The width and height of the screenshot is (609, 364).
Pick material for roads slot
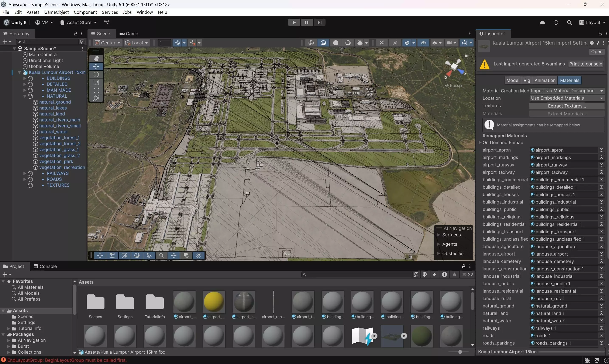[601, 336]
